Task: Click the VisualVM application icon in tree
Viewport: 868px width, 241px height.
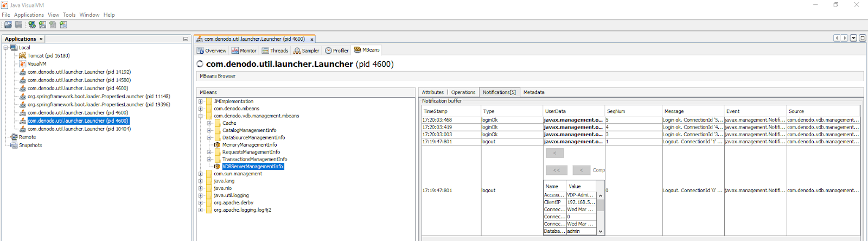Action: coord(22,64)
